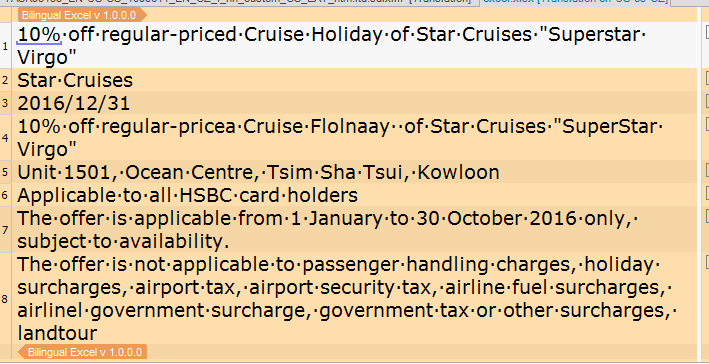Viewport: 709px width, 364px height.
Task: Select segment number 8 row header
Action: click(5, 298)
